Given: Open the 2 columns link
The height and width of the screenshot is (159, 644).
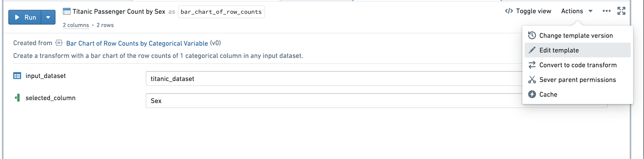Looking at the screenshot, I should point(76,25).
